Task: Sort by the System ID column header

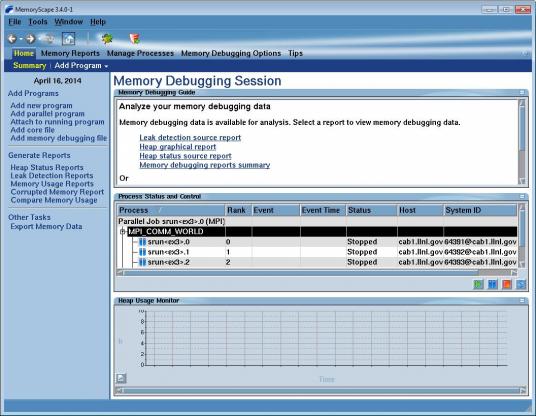Action: click(480, 210)
